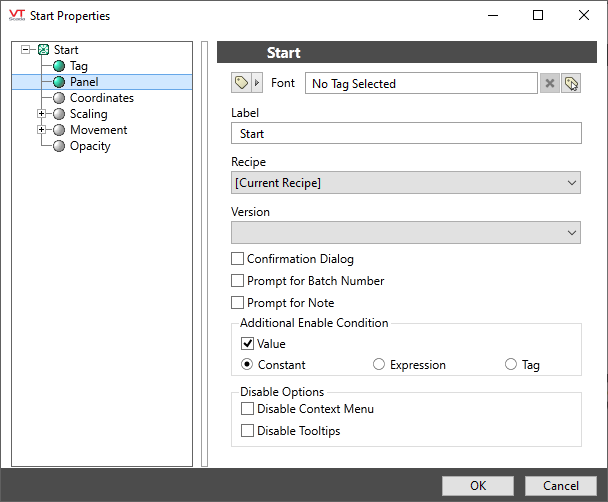Image resolution: width=608 pixels, height=502 pixels.
Task: Open the tag browser icon for Font
Action: pyautogui.click(x=571, y=84)
